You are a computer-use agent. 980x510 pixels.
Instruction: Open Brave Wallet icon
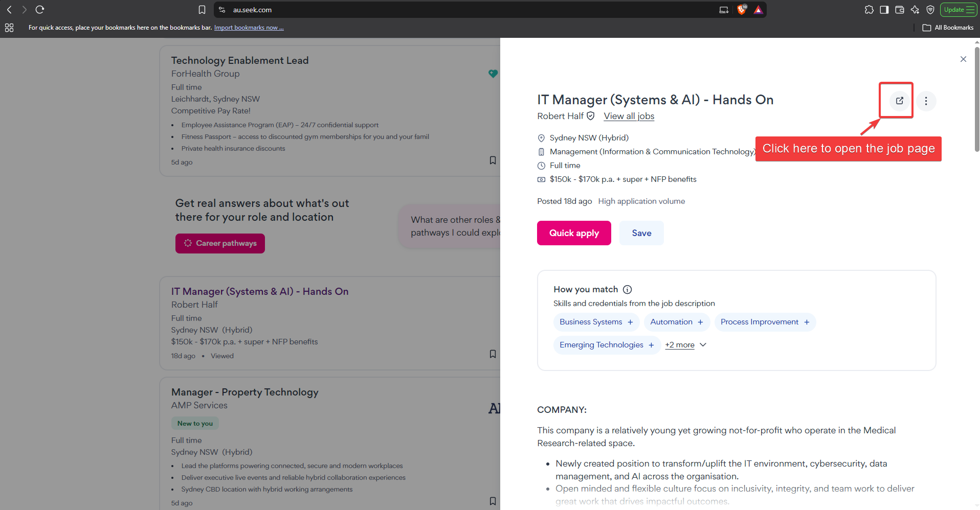coord(900,10)
